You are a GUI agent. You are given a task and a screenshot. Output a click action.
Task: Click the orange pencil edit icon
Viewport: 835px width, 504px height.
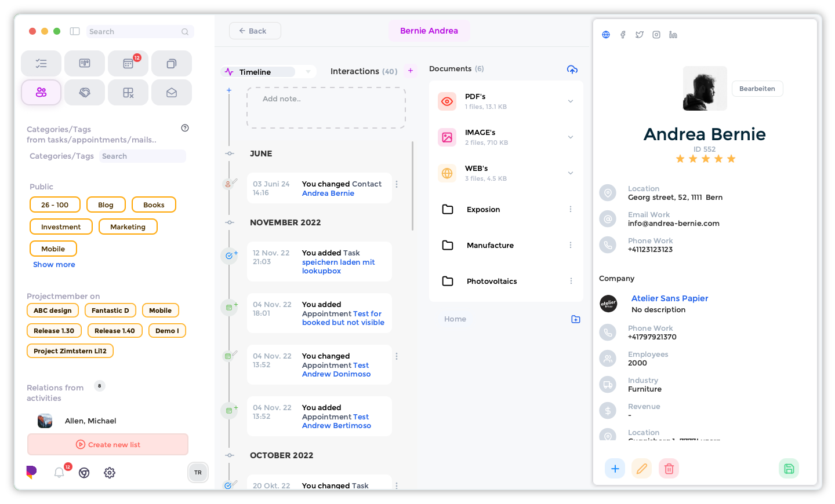[x=641, y=469]
